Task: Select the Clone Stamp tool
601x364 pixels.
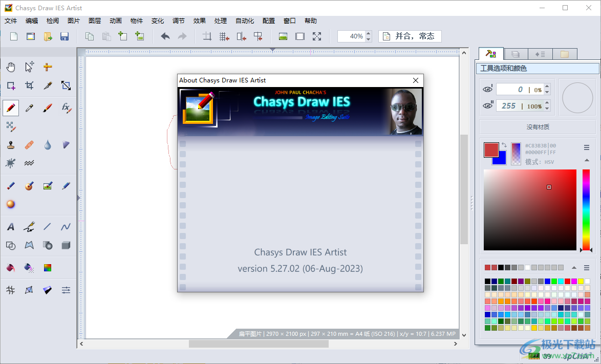Action: pyautogui.click(x=11, y=145)
